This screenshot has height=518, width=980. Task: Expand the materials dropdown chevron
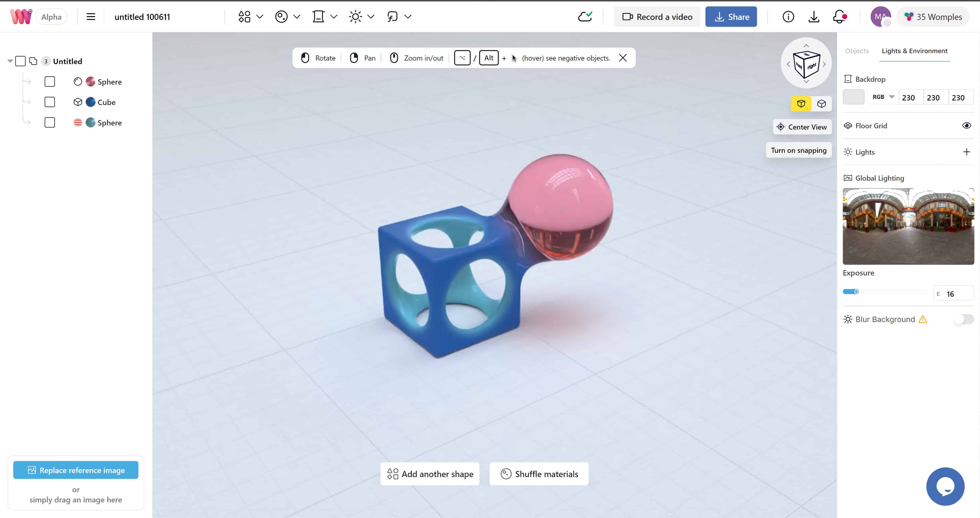pos(297,17)
